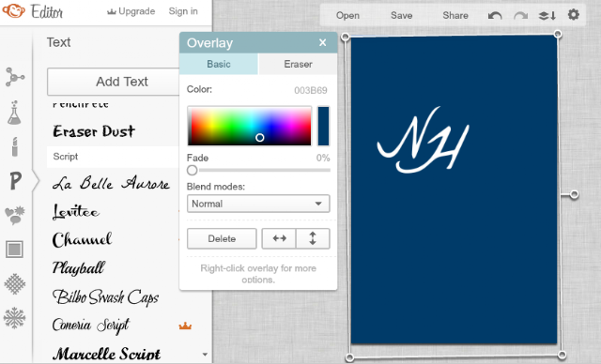Image resolution: width=601 pixels, height=364 pixels.
Task: Click the NH monogram on the canvas
Action: tap(424, 140)
